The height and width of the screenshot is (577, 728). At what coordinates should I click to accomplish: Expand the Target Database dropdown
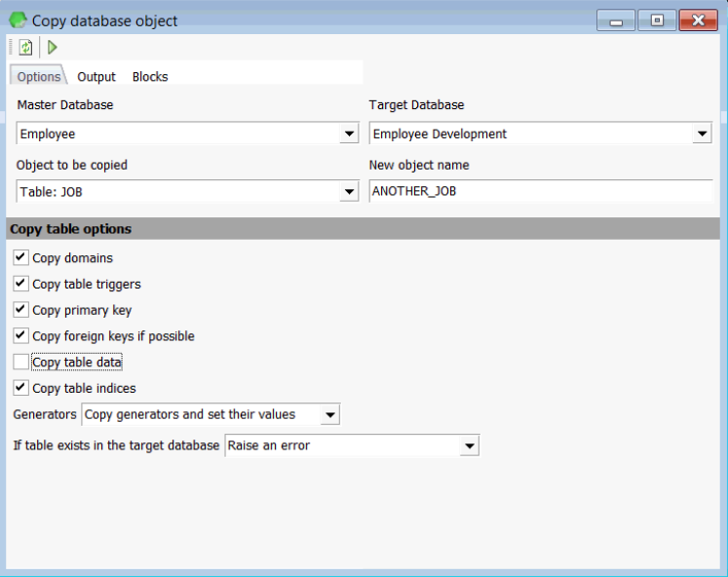tap(702, 134)
